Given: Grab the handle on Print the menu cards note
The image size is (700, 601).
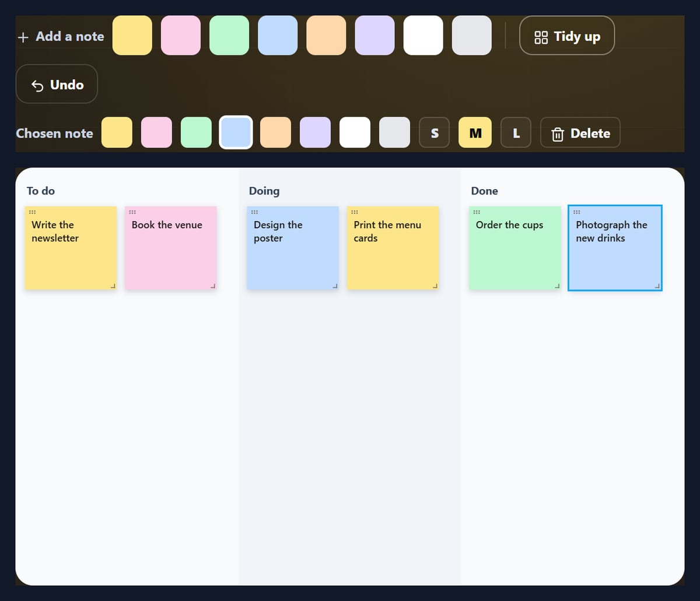Looking at the screenshot, I should coord(355,212).
